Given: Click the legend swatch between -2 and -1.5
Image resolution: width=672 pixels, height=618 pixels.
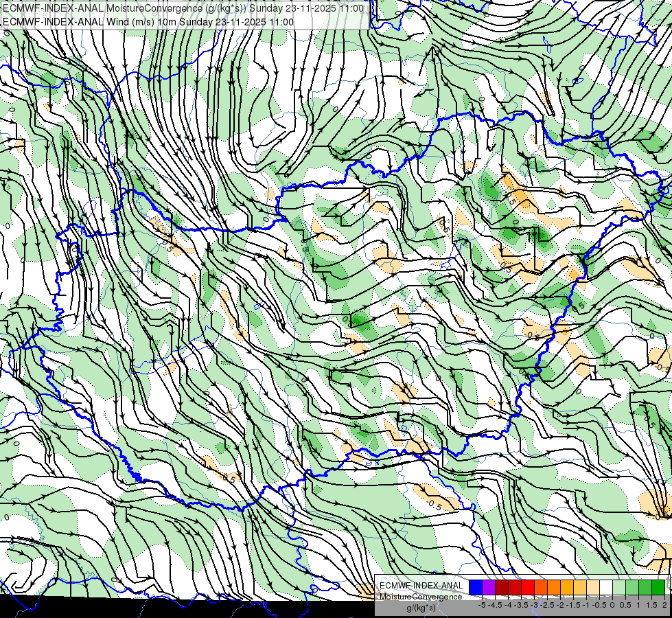Looking at the screenshot, I should (567, 588).
